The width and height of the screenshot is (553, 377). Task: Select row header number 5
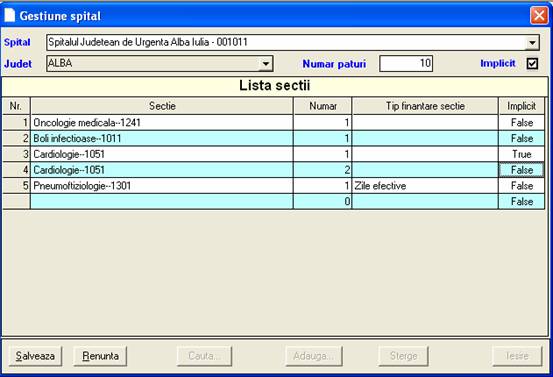click(x=16, y=186)
